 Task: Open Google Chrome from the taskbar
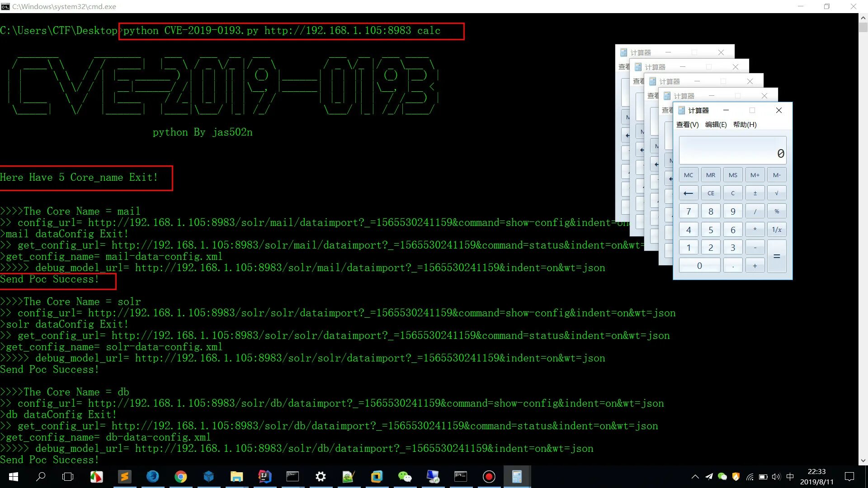click(x=180, y=476)
